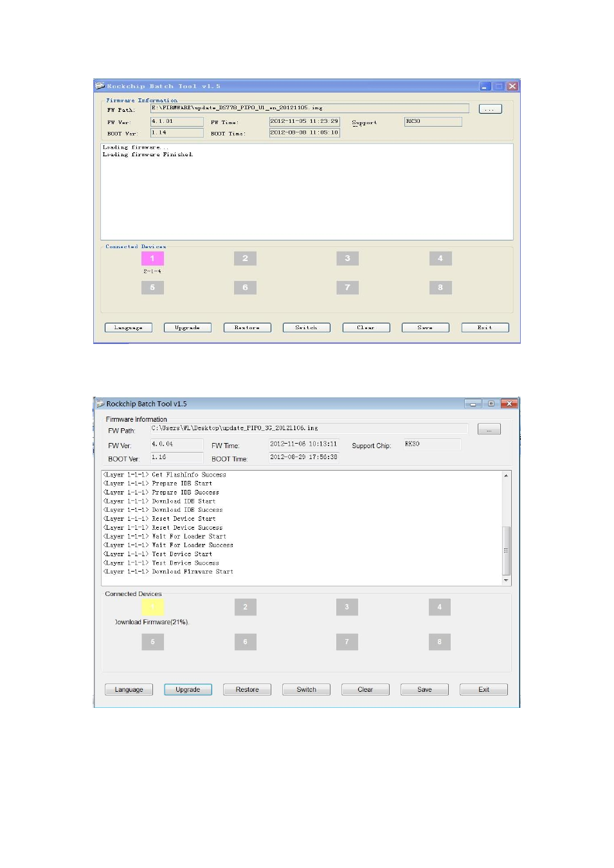Click the app icon in lower window title bar
Viewport: 614px width, 868px height.
point(100,404)
